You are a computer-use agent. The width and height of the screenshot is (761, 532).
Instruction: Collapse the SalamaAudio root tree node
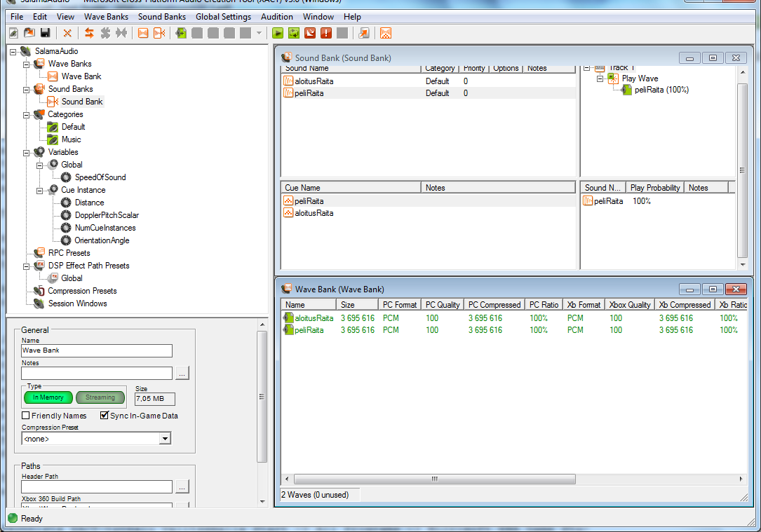coord(13,51)
